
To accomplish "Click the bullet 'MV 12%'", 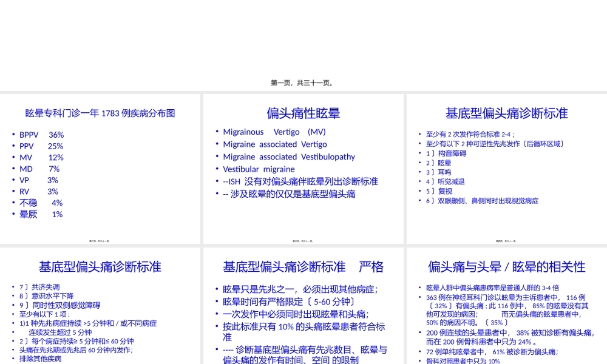I will click(x=41, y=158).
